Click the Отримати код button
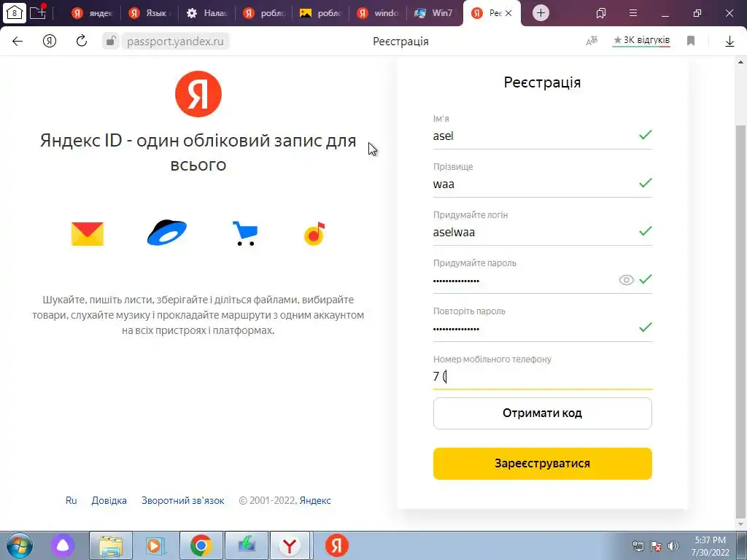 coord(542,413)
